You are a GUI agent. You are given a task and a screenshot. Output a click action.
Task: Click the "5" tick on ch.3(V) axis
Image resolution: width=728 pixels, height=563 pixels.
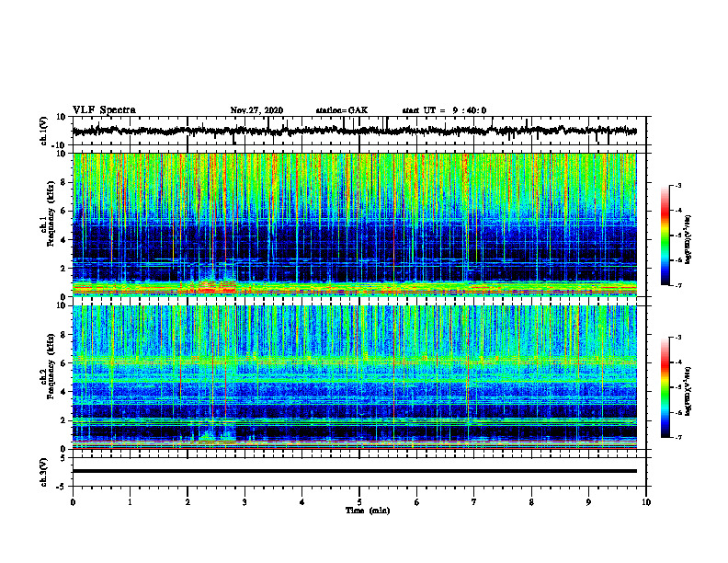[x=64, y=458]
